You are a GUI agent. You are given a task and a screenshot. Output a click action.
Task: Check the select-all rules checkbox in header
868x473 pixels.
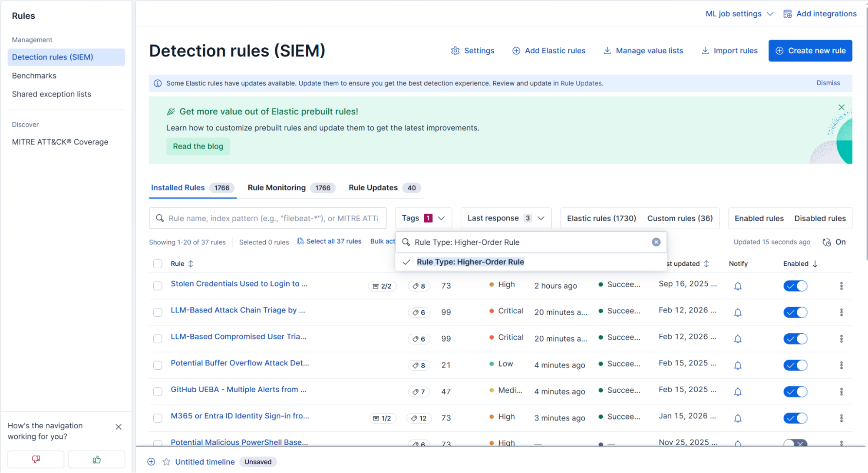158,264
